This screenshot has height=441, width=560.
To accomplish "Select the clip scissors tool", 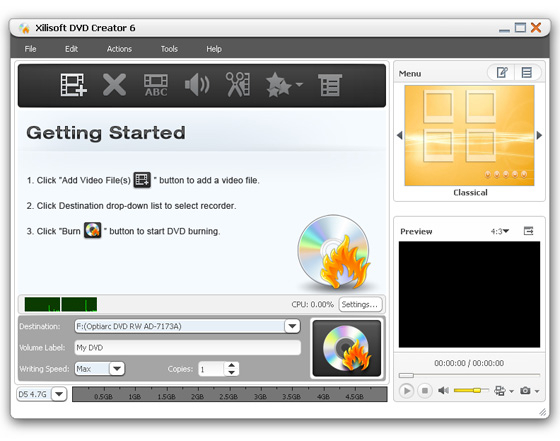I will pos(238,85).
